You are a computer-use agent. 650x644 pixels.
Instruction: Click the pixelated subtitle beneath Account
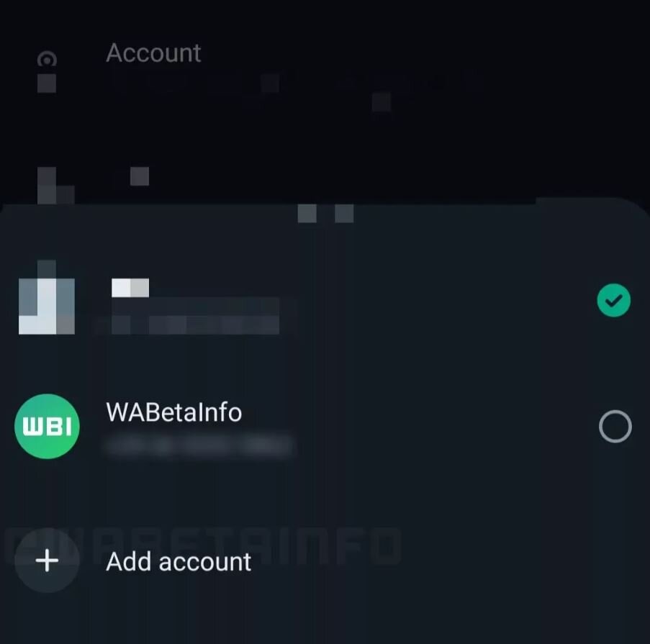pyautogui.click(x=294, y=83)
